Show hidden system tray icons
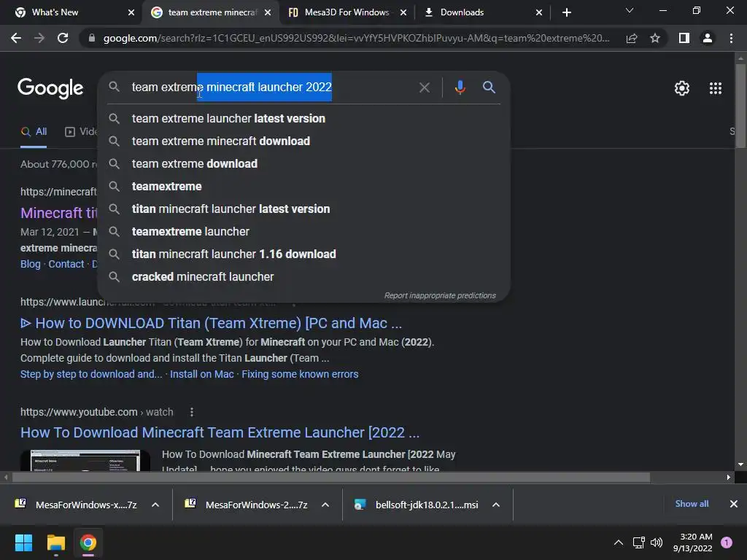The width and height of the screenshot is (747, 560). pyautogui.click(x=619, y=542)
